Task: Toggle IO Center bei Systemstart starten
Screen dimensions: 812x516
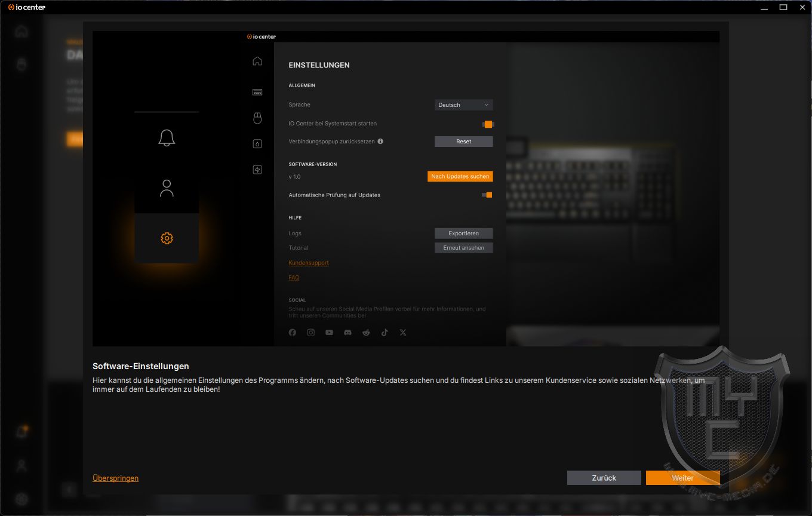Action: (488, 124)
